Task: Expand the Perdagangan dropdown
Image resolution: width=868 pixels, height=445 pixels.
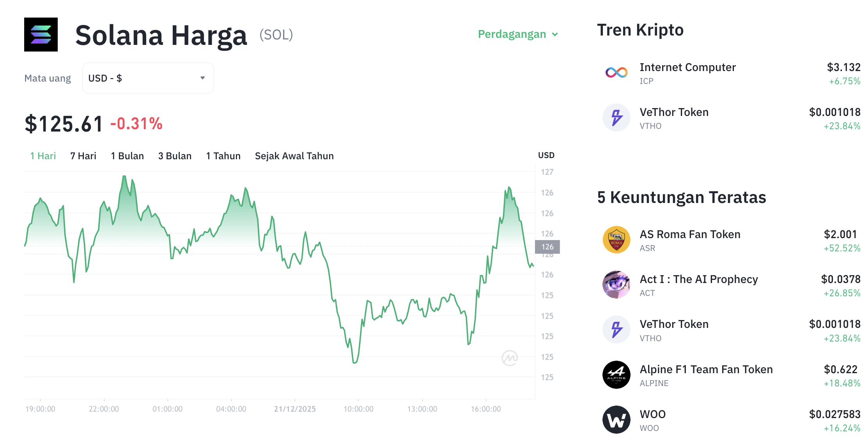Action: [518, 34]
